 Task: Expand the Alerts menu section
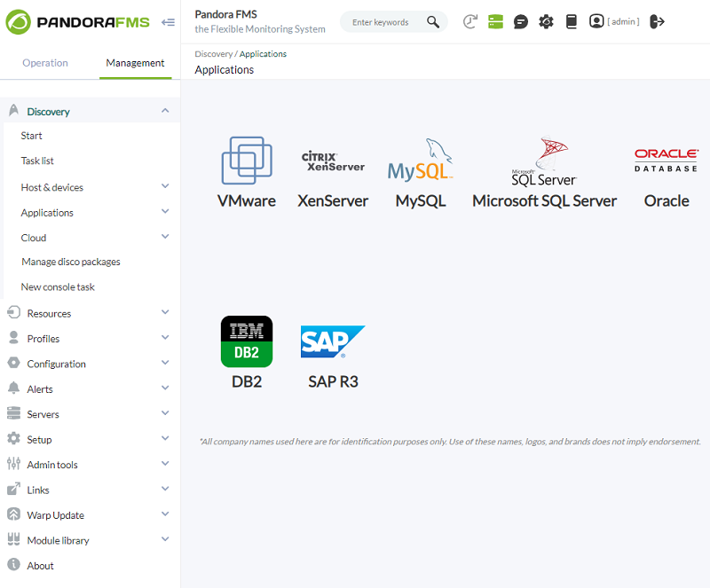coord(165,388)
